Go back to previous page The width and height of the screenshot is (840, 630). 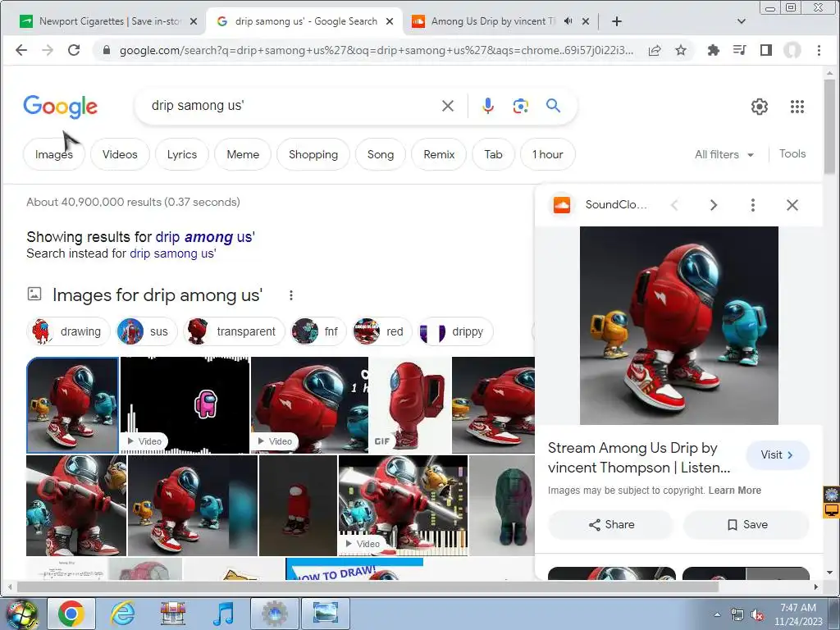[x=21, y=50]
